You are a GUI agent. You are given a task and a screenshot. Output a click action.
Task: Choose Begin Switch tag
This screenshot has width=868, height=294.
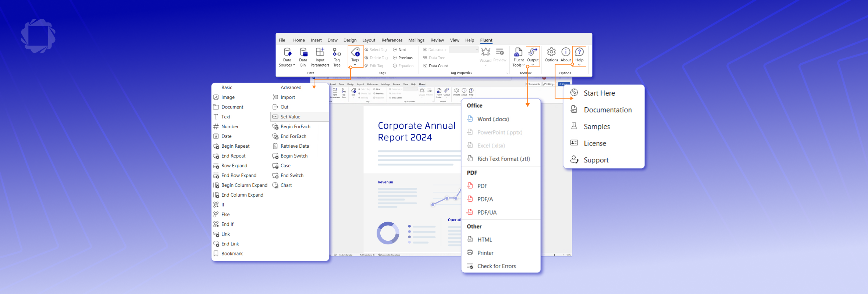pyautogui.click(x=290, y=156)
